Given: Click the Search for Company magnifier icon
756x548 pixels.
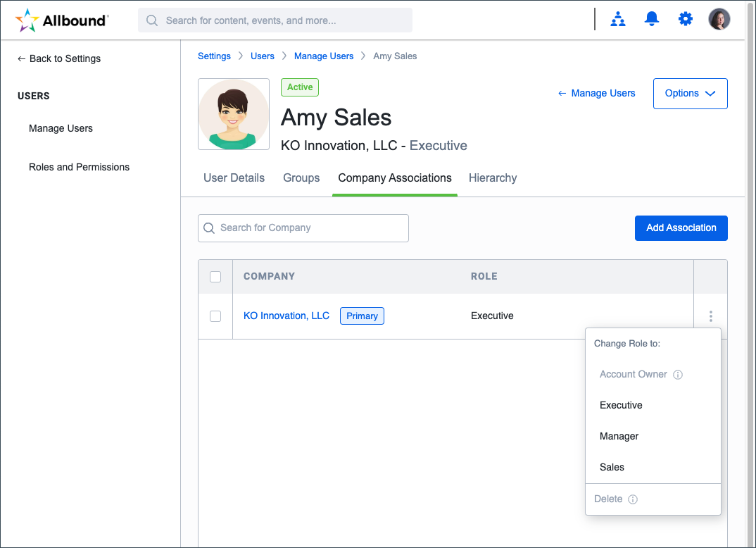Looking at the screenshot, I should (x=209, y=228).
